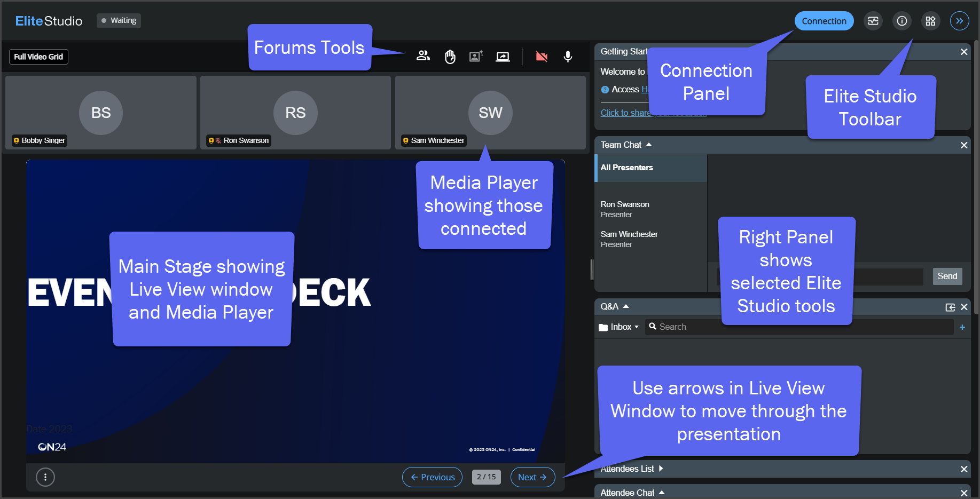Click inside the Q&A search field
Screen dimensions: 980x499
748,327
